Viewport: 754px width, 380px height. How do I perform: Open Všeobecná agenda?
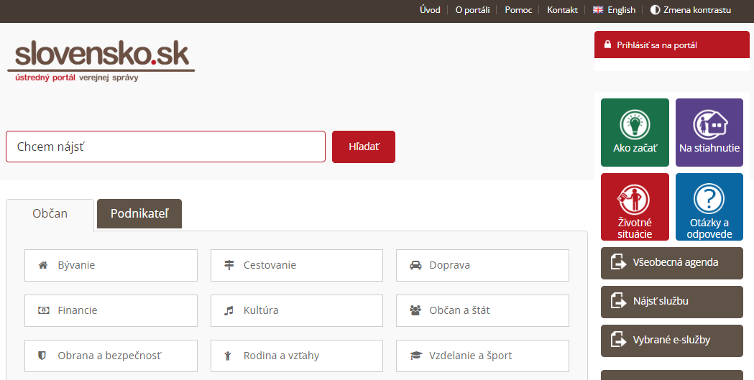click(x=672, y=263)
